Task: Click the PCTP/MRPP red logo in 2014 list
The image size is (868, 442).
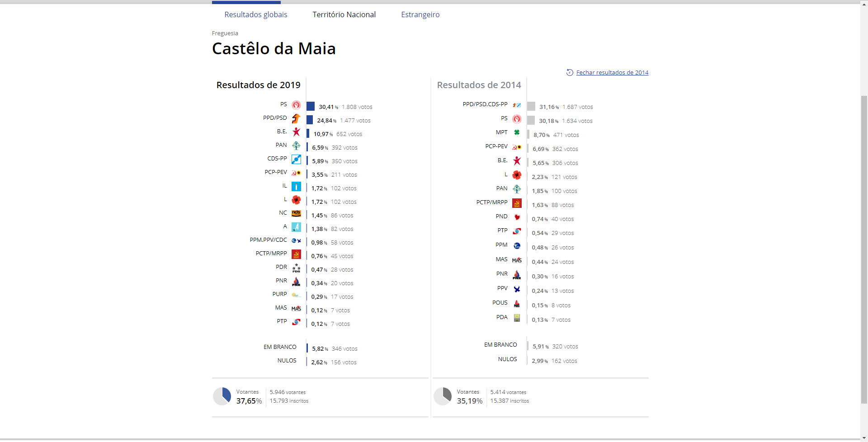Action: pos(517,203)
